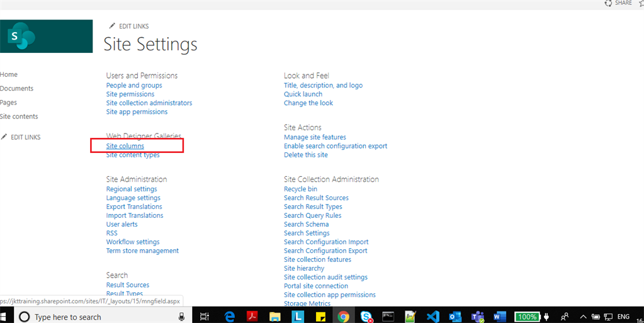Open Site app permissions
Viewport: 644px width, 323px height.
click(137, 112)
